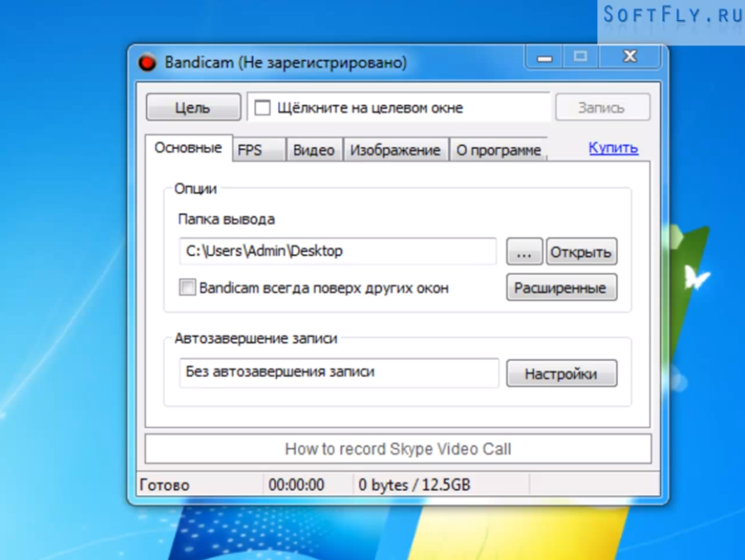745x560 pixels.
Task: Open the О программе tab
Action: coord(499,150)
